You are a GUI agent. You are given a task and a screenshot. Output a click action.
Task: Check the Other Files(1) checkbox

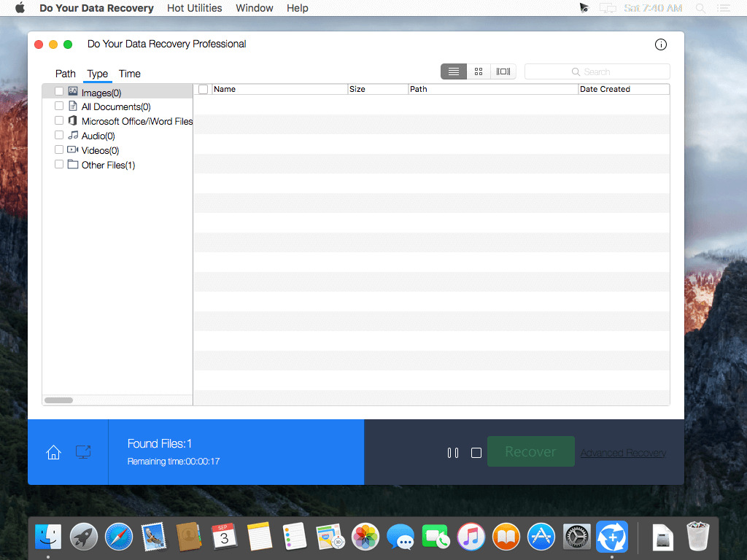click(59, 164)
